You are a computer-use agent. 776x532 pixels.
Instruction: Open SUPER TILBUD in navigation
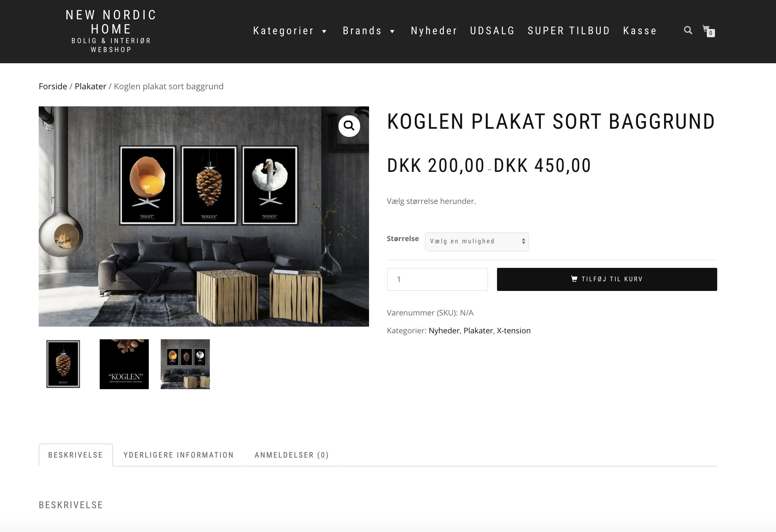(x=569, y=31)
